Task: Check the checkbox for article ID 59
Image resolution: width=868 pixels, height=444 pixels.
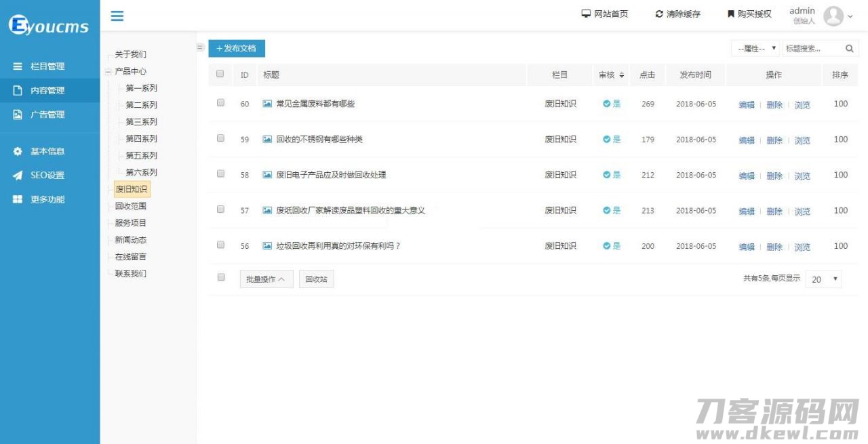Action: tap(220, 139)
